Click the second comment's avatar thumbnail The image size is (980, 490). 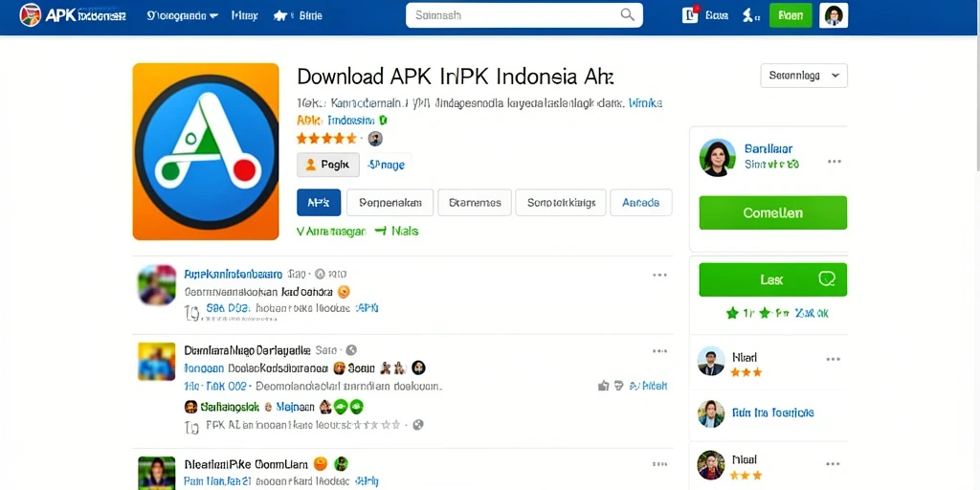(x=156, y=361)
